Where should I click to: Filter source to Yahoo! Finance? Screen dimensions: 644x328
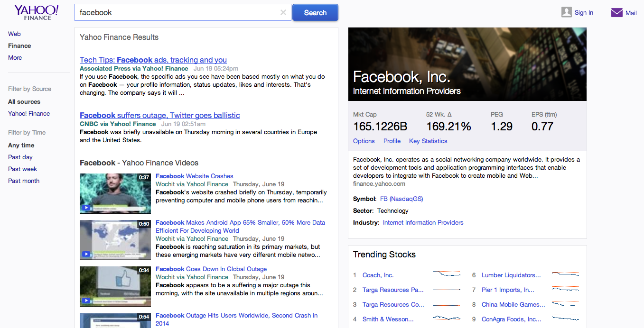(29, 113)
